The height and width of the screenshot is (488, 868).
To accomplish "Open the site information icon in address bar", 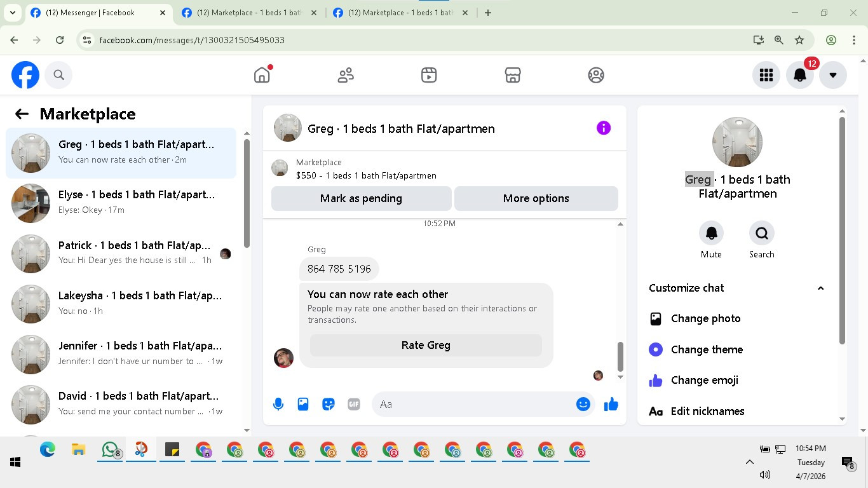I will (x=88, y=40).
